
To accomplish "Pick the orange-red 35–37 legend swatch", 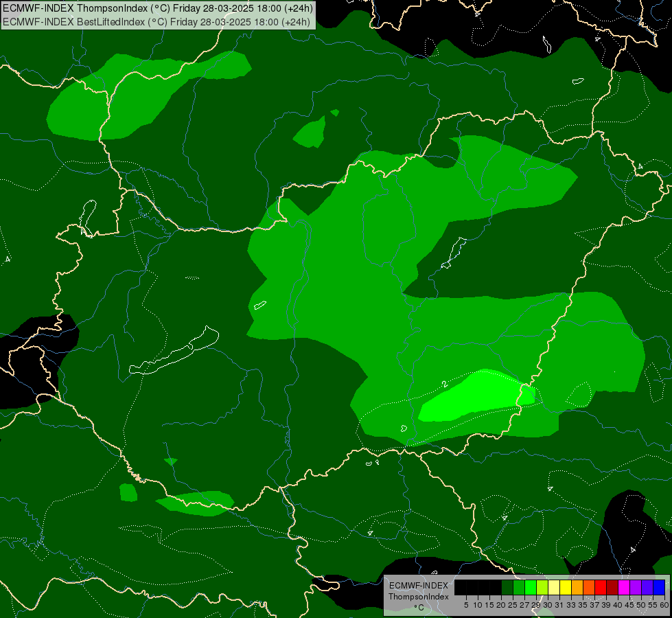I will click(589, 587).
